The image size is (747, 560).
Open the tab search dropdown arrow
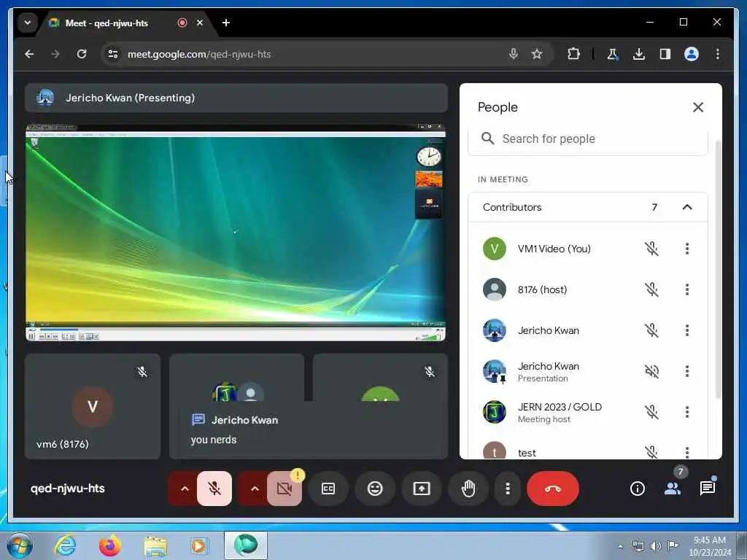(x=28, y=23)
